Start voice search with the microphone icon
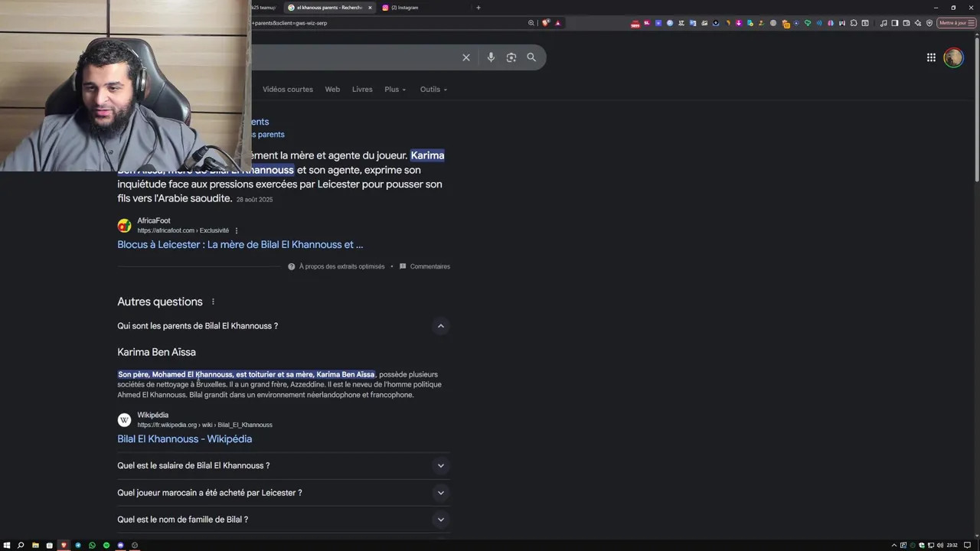Screen dimensions: 980x551 point(491,57)
